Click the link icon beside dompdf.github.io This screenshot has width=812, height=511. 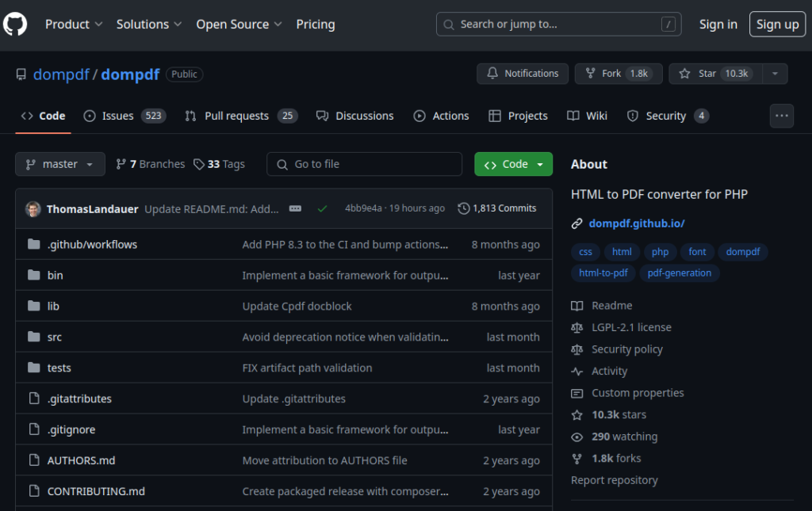click(x=577, y=223)
